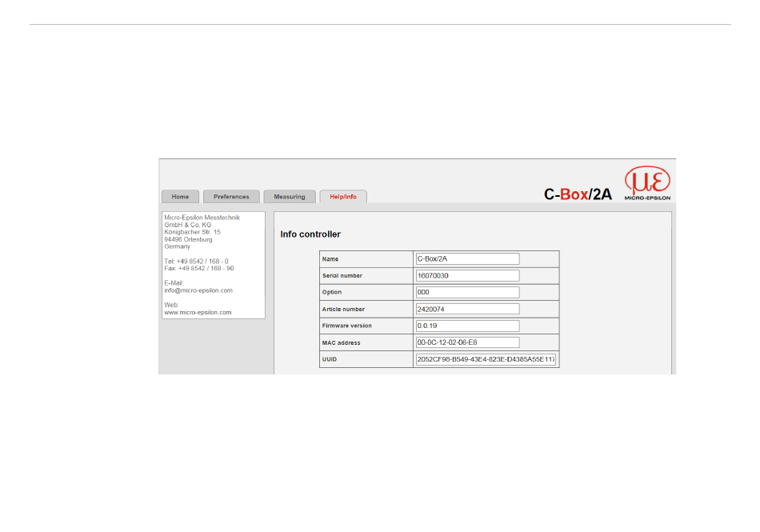Click the info@micro-epsilon.com email address
Viewport: 760px width, 532px height.
[x=198, y=290]
